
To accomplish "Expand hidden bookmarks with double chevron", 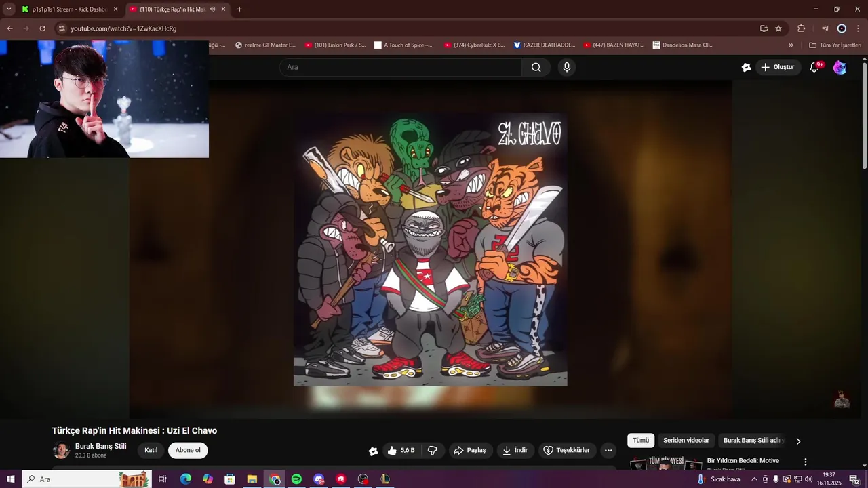I will 791,45.
